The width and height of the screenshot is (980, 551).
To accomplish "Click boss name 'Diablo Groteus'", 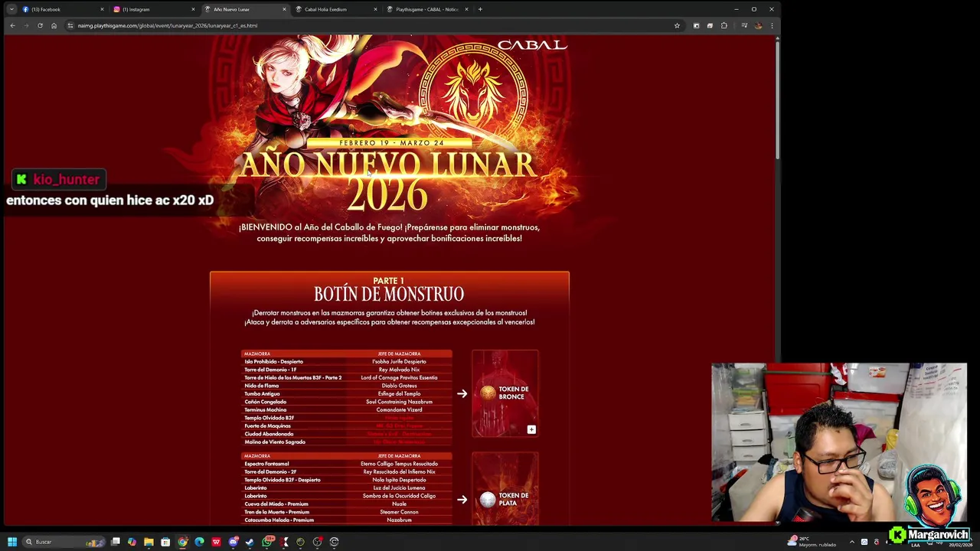I will 399,386.
